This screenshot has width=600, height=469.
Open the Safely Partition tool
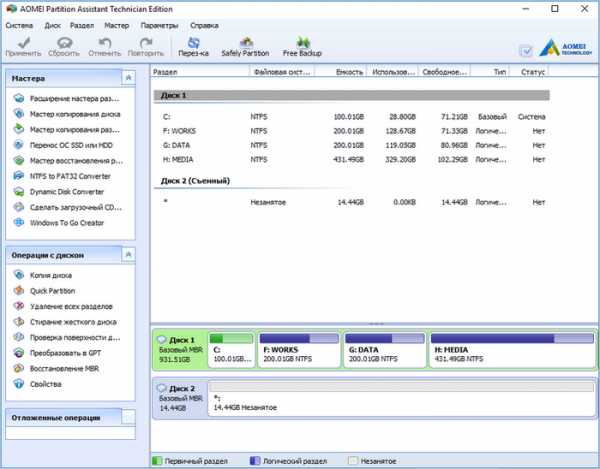(x=245, y=47)
